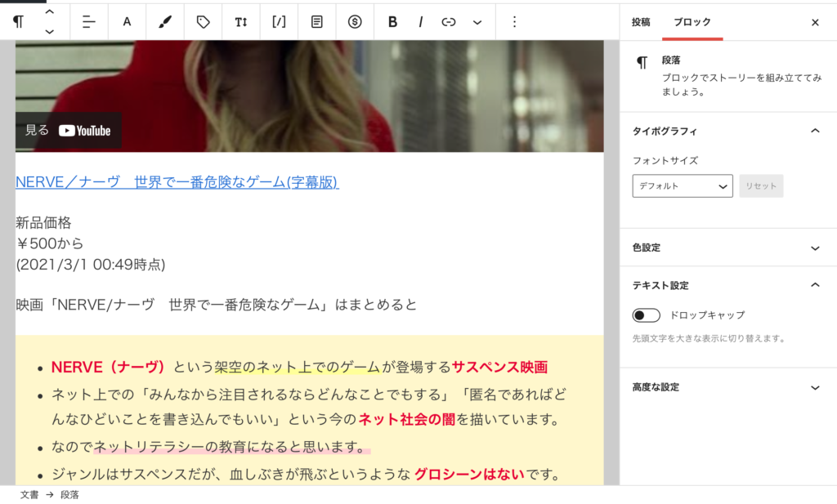
Task: Click the text (2021/3/1 00:49時点)
Action: pos(90,265)
